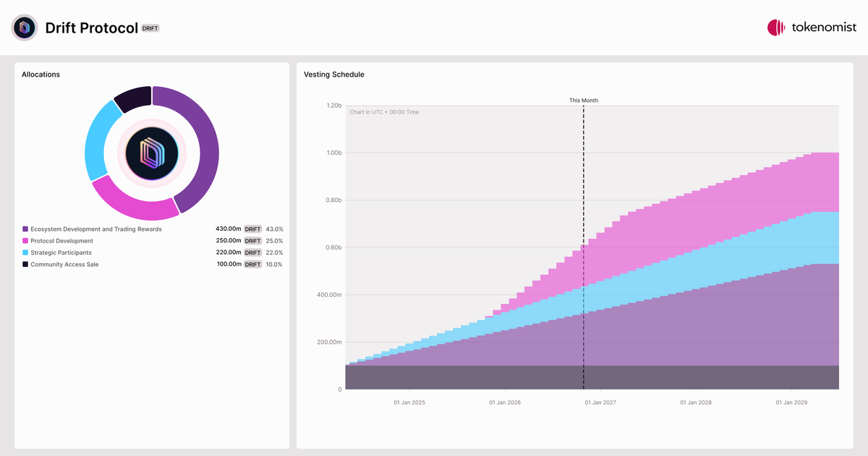Select blue Strategic Participants legend swatch

click(x=25, y=253)
